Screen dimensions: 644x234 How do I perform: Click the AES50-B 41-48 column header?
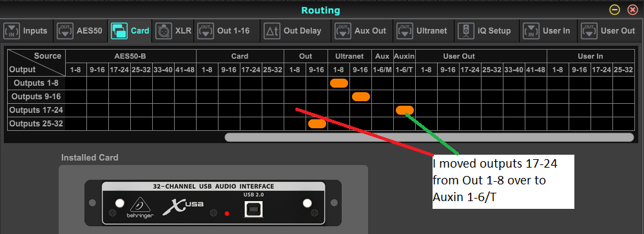pos(185,70)
